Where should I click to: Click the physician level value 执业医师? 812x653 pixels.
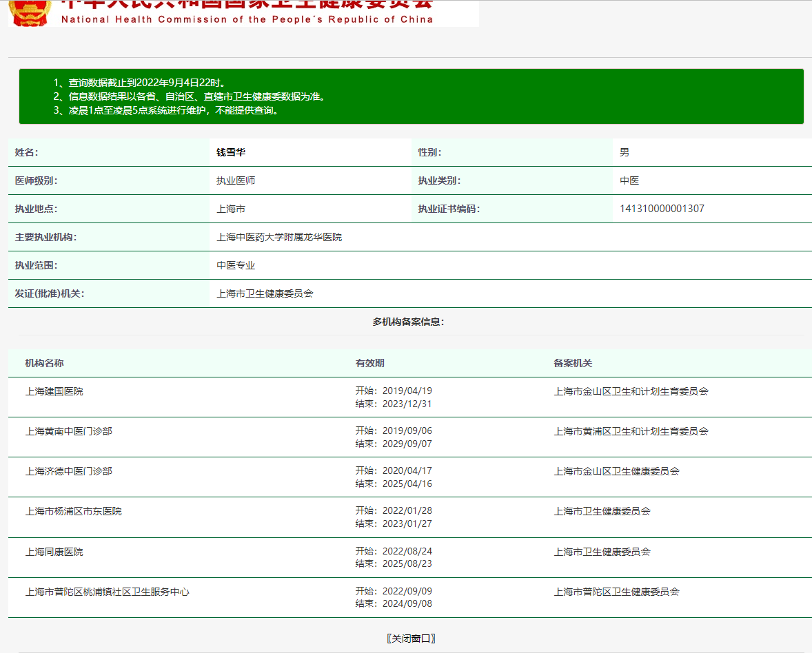click(x=236, y=180)
